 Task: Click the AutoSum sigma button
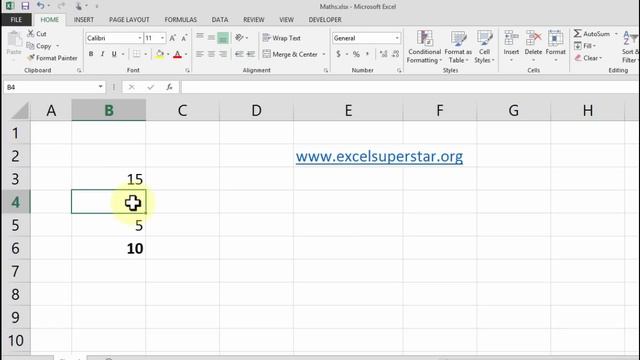591,34
